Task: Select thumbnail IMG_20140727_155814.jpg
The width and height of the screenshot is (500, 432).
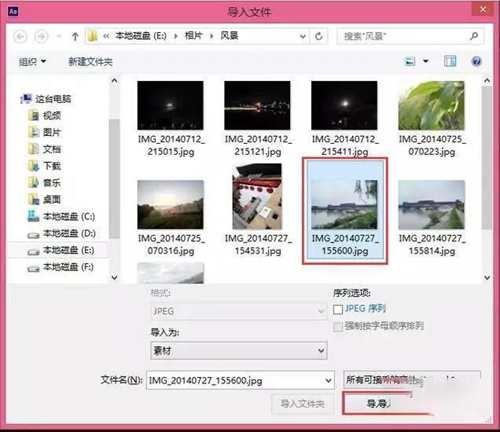Action: point(432,218)
